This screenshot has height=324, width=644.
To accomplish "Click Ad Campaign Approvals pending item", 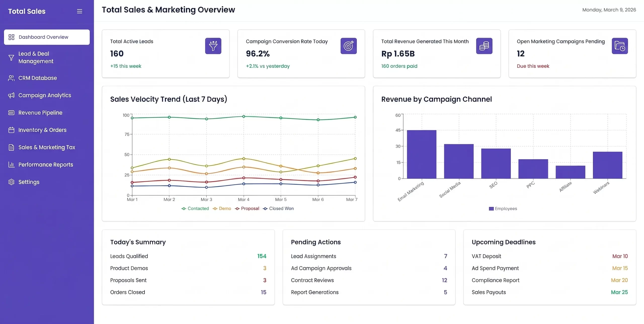I will tap(369, 268).
